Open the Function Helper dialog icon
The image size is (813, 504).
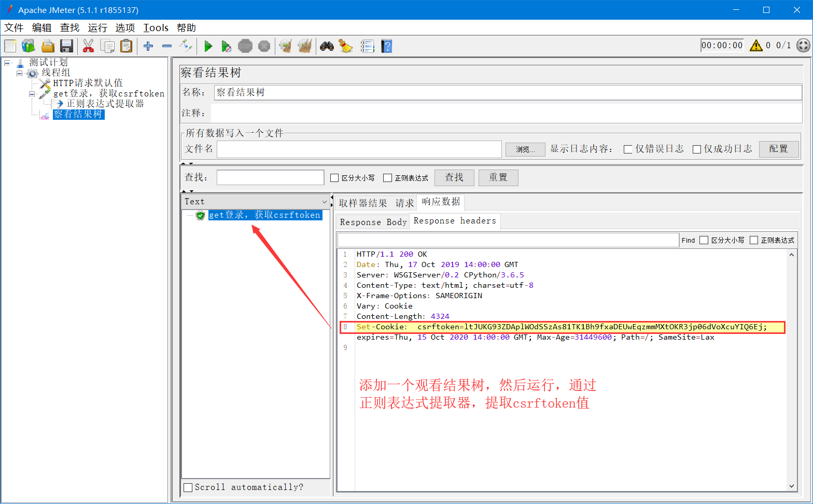pos(367,46)
